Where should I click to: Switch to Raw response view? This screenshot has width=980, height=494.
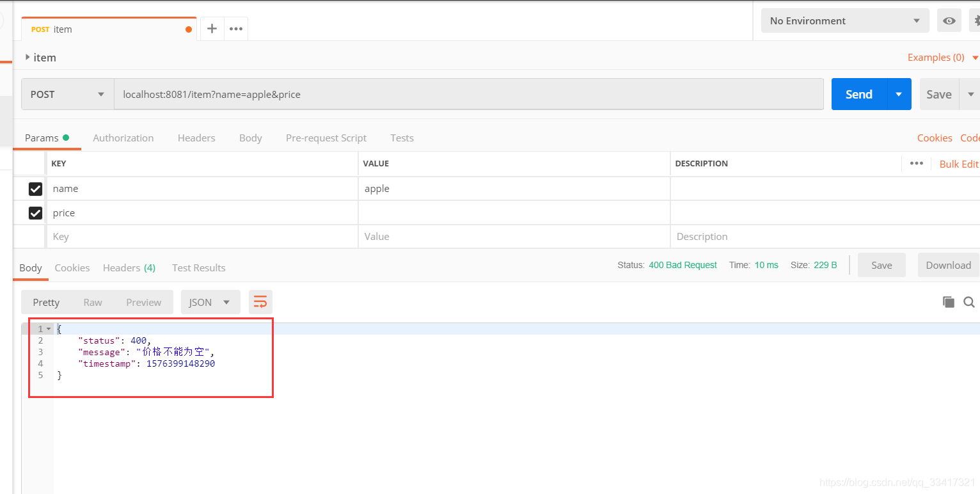[x=93, y=302]
